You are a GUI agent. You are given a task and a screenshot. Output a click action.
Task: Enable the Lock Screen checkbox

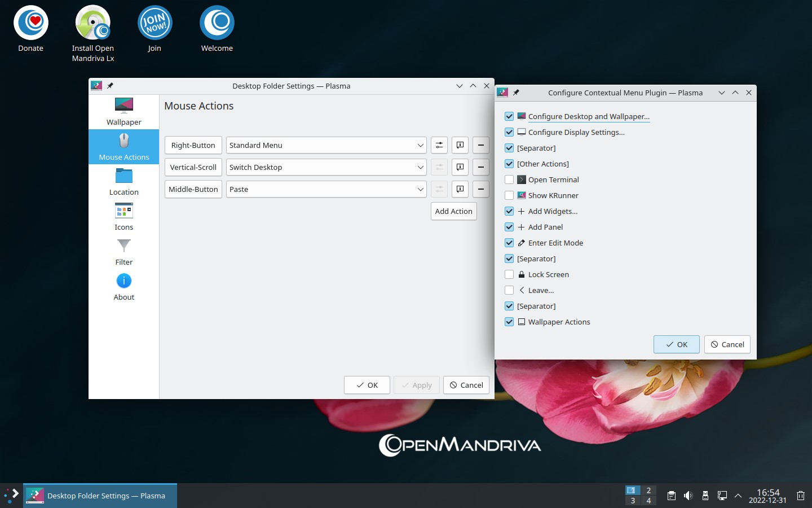pyautogui.click(x=509, y=274)
